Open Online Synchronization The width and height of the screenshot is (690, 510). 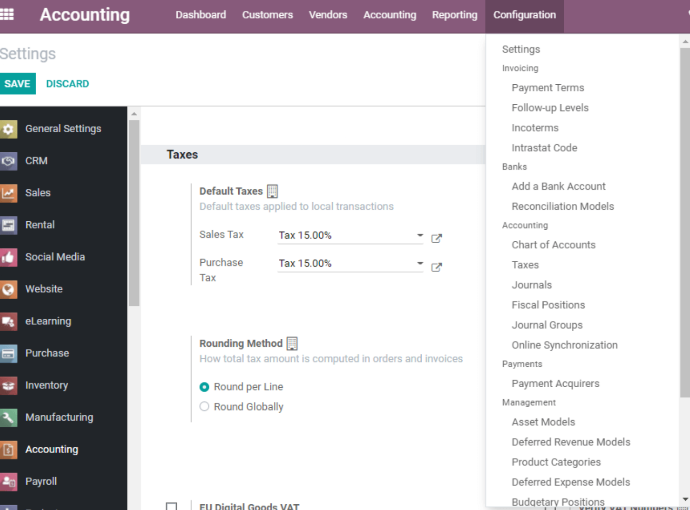(565, 345)
